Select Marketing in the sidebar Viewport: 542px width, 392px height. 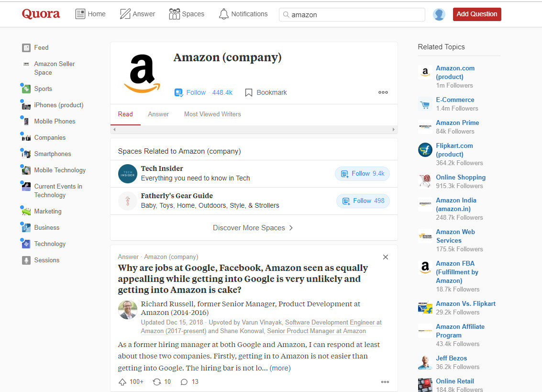coord(48,212)
